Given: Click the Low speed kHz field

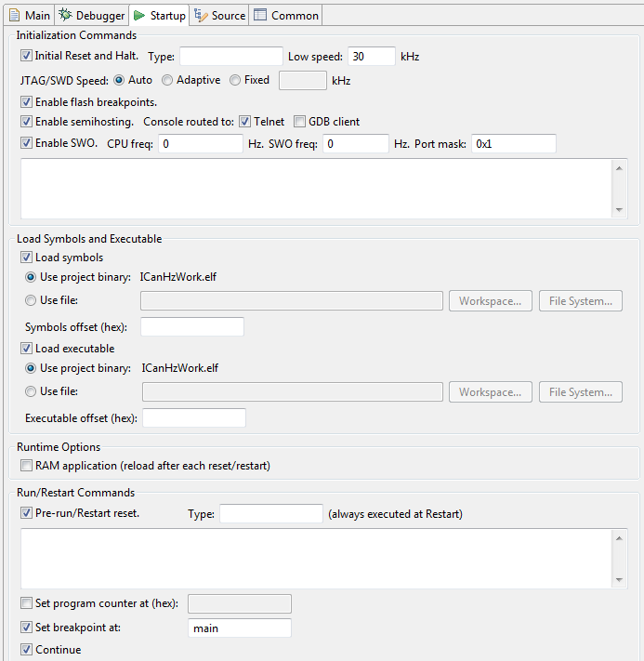Looking at the screenshot, I should tap(371, 57).
